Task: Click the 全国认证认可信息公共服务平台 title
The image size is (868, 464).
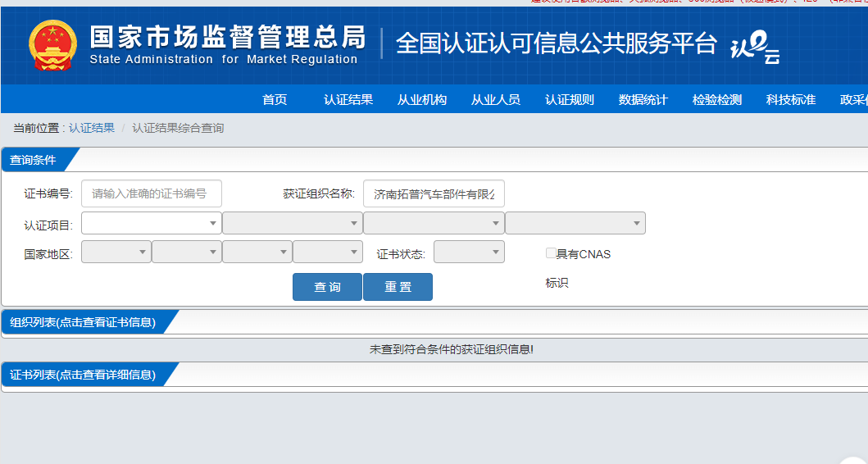Action: (557, 43)
